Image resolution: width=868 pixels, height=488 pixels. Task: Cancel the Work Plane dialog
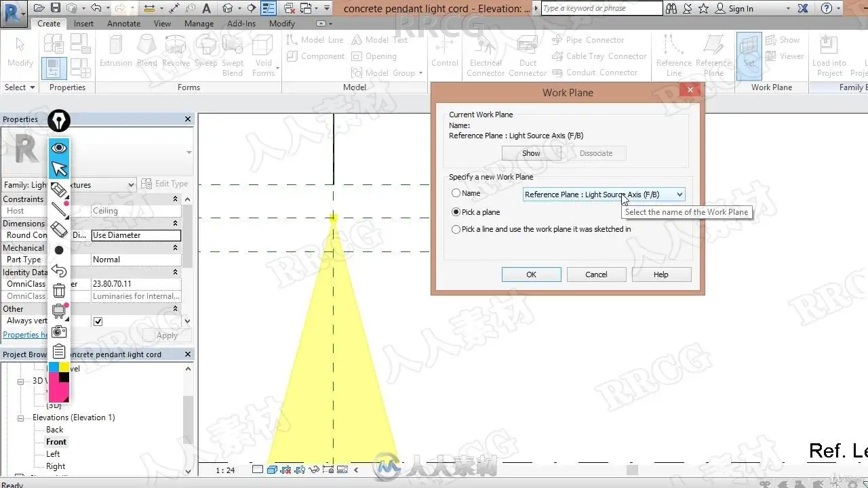[596, 274]
